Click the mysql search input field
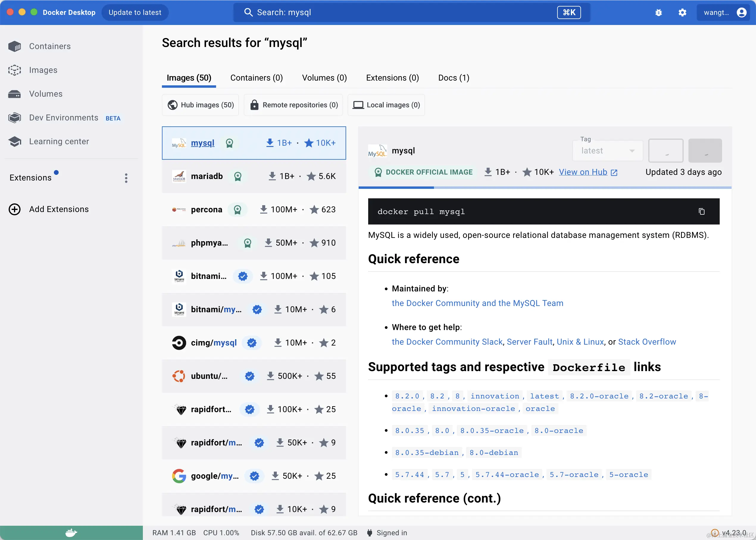This screenshot has height=540, width=756. coord(399,12)
